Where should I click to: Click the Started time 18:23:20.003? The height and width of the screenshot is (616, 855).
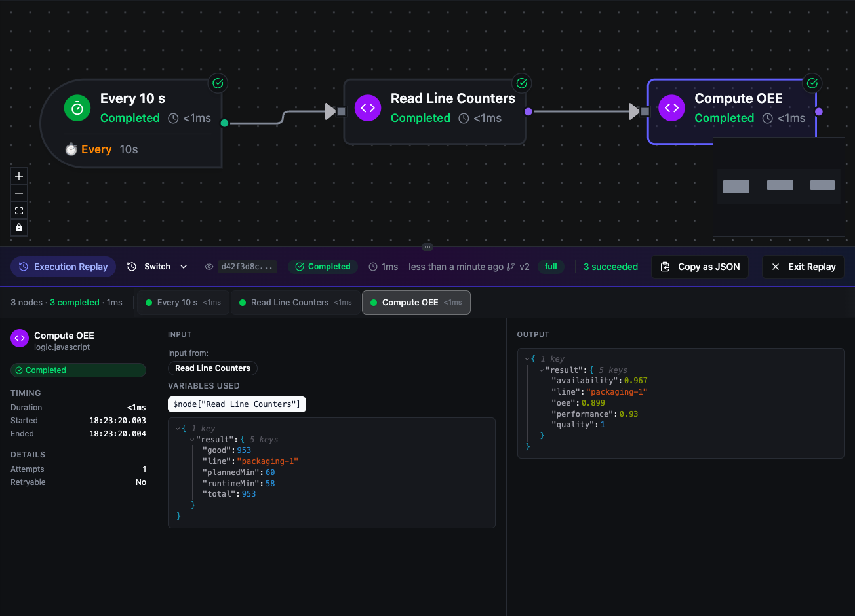117,421
